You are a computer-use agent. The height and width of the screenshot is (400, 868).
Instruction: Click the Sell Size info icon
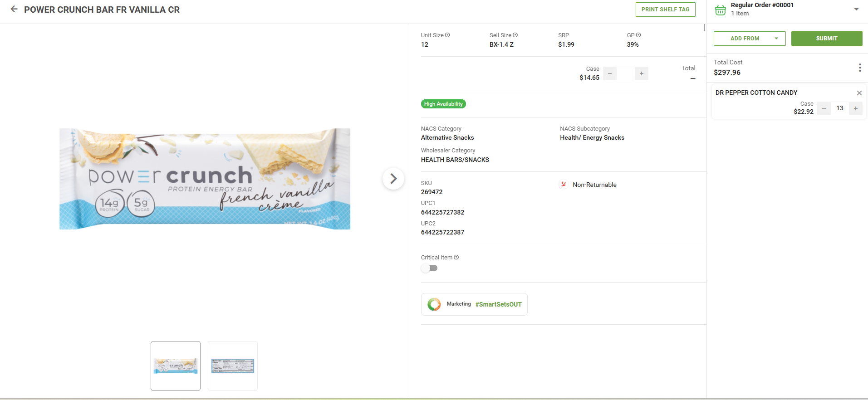pyautogui.click(x=515, y=35)
